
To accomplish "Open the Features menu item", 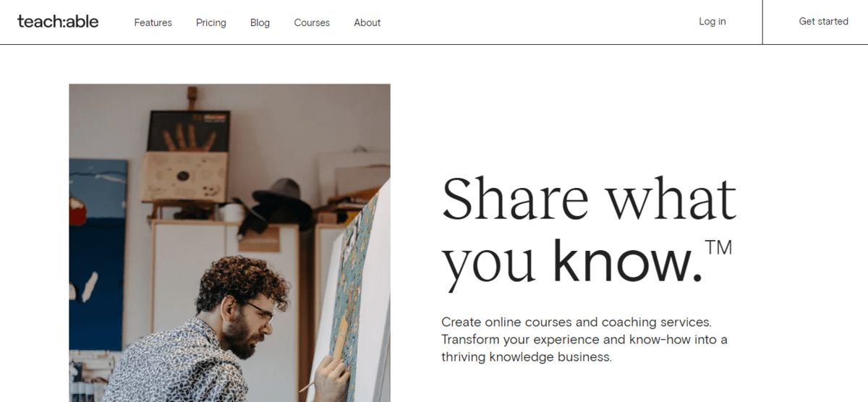I will click(153, 22).
